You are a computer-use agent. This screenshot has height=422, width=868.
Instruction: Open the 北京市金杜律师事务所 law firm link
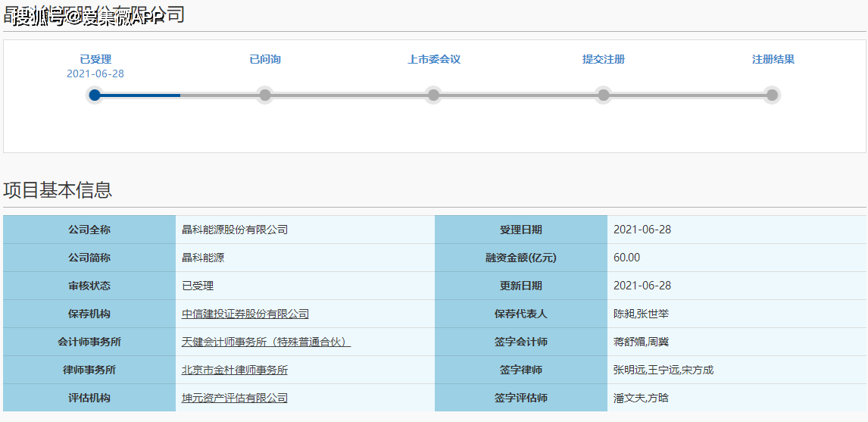235,370
